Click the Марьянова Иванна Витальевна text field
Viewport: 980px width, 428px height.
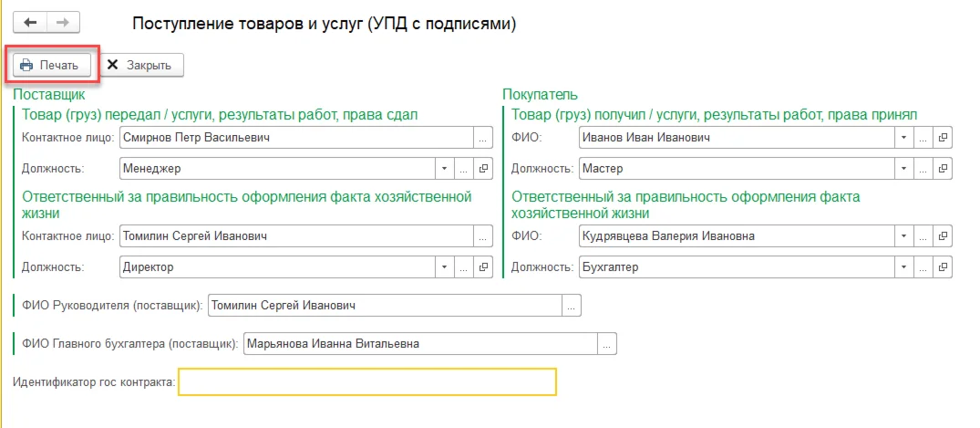(x=419, y=344)
